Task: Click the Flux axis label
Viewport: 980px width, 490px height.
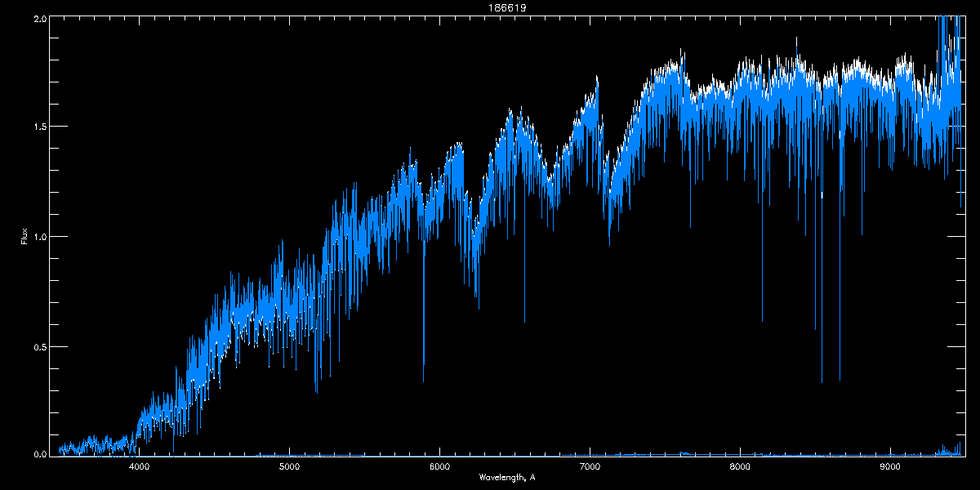Action: click(x=24, y=237)
